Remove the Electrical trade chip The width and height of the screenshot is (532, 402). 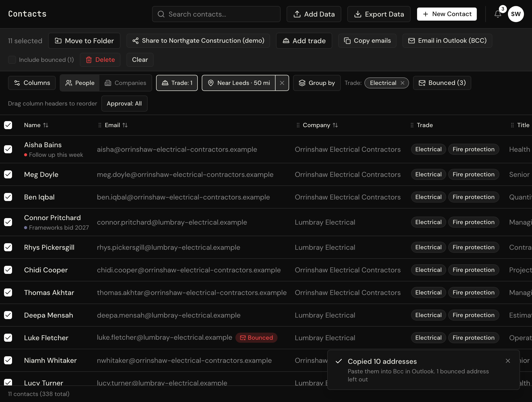coord(403,83)
